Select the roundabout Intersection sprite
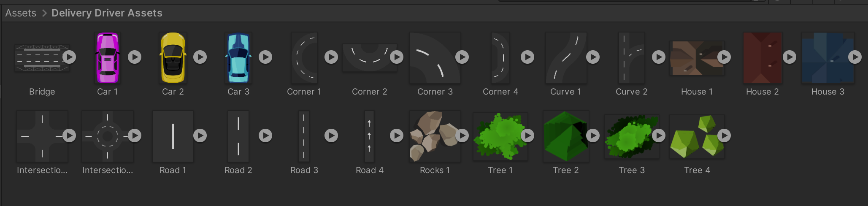The image size is (868, 206). 108,136
